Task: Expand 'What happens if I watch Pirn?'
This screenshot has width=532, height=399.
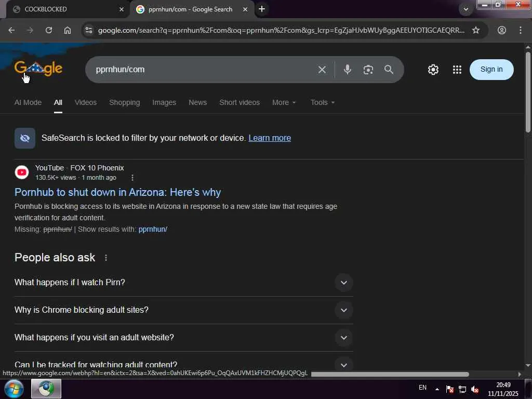Action: point(183,283)
